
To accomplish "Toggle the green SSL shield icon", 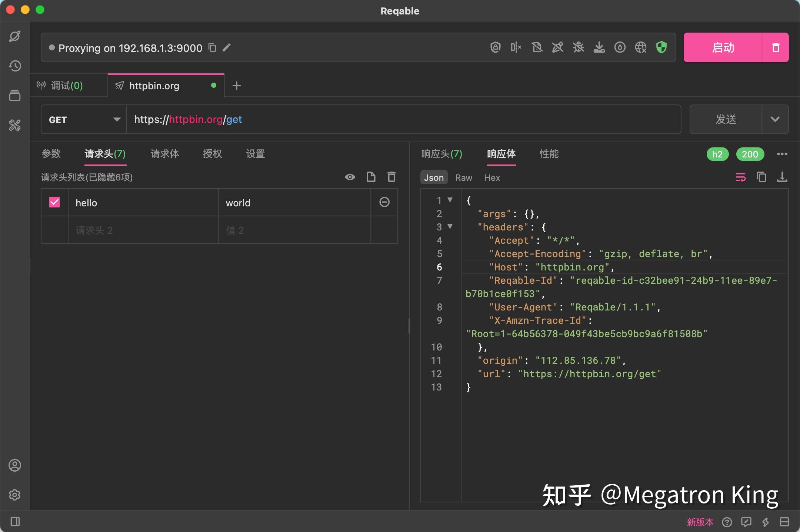I will pyautogui.click(x=661, y=47).
